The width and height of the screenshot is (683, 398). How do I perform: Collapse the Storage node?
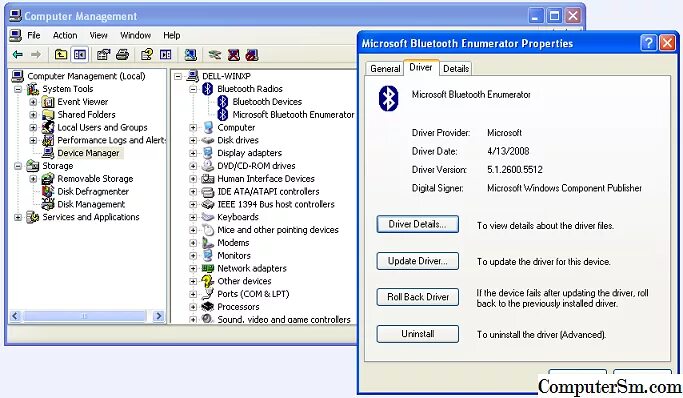coord(18,166)
